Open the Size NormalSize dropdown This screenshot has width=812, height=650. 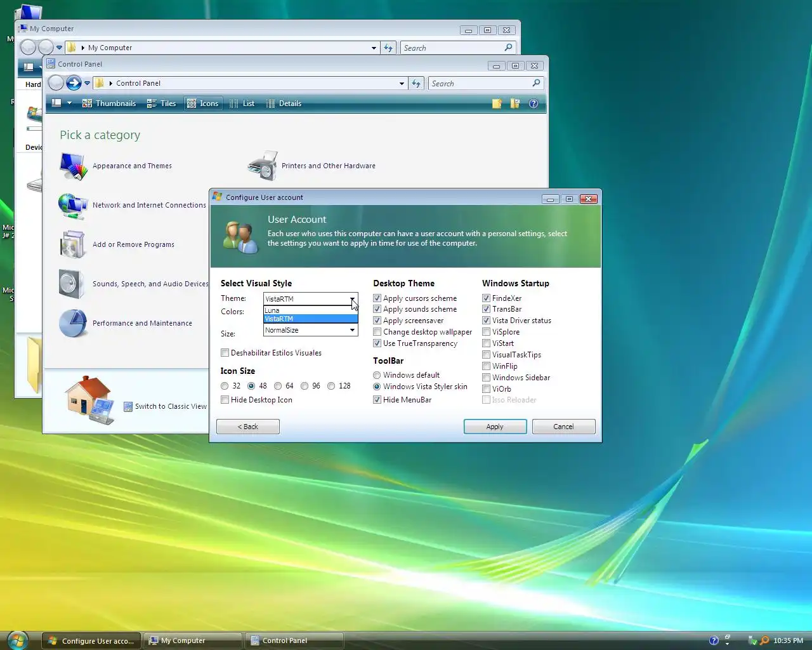(311, 330)
